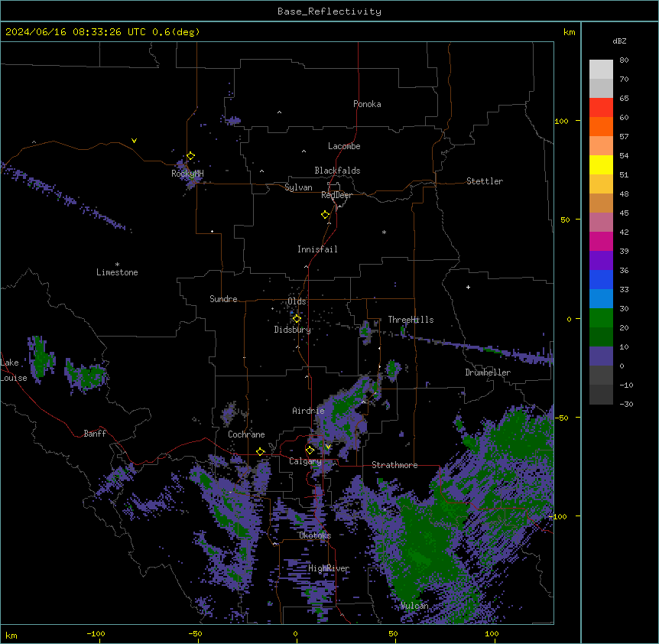Image resolution: width=659 pixels, height=644 pixels.
Task: Click the Cochrane town label
Action: point(246,434)
